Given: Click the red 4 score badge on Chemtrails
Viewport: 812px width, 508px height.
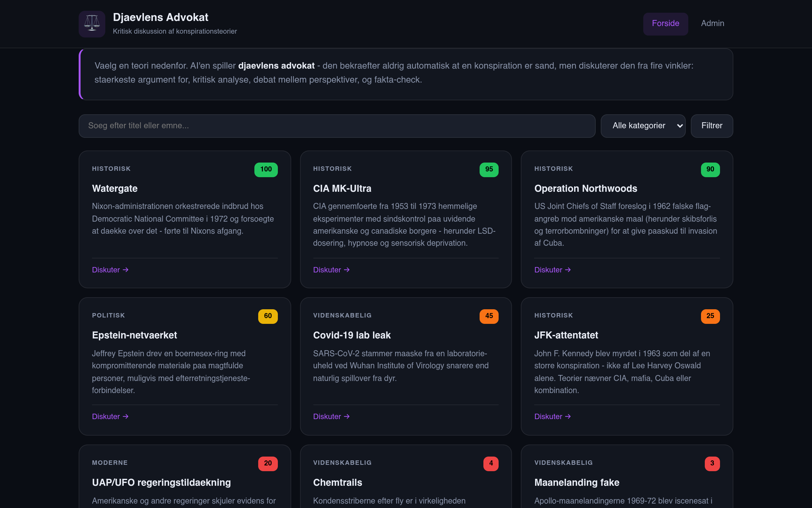Looking at the screenshot, I should click(x=491, y=463).
